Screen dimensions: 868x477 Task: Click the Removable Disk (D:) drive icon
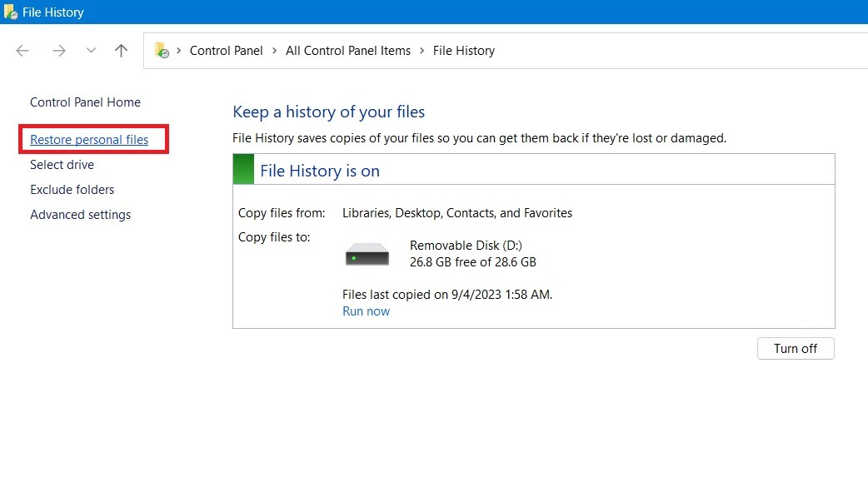click(367, 254)
